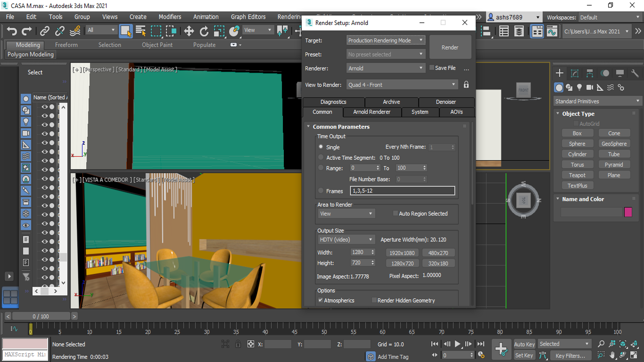644x362 pixels.
Task: Collapse the Object Type rollout
Action: point(558,114)
